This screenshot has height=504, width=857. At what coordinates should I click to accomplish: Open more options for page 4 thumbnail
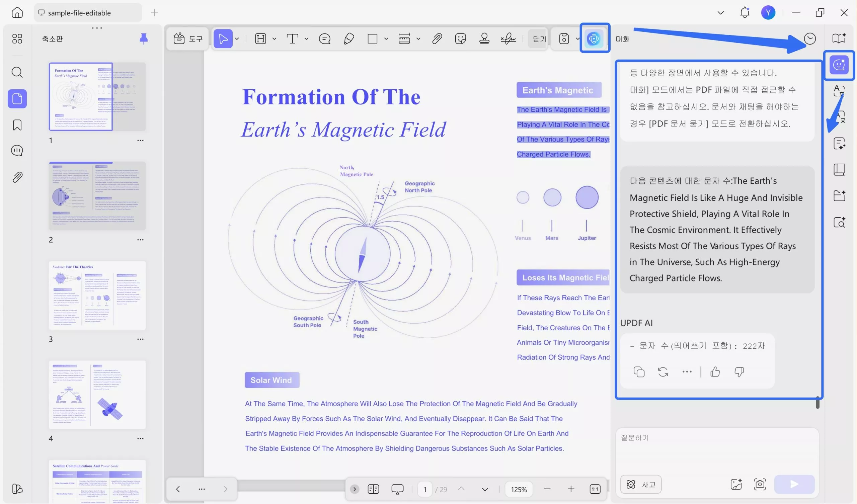[x=141, y=439]
